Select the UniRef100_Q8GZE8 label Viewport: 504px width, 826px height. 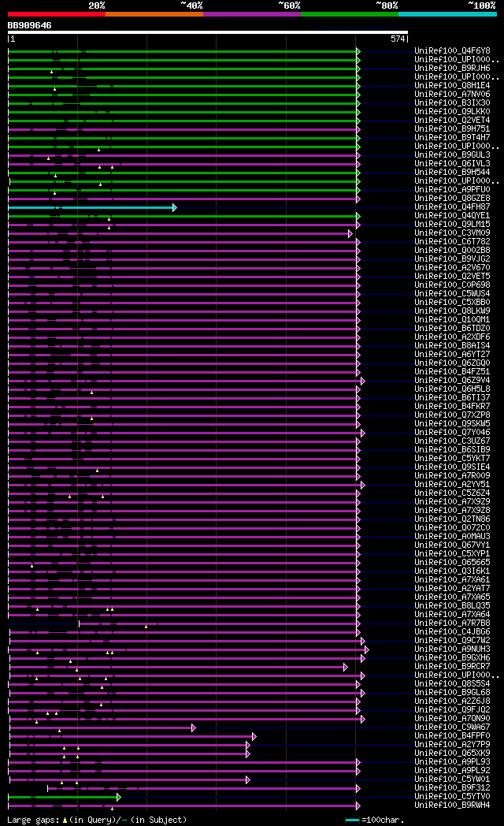coord(452,199)
